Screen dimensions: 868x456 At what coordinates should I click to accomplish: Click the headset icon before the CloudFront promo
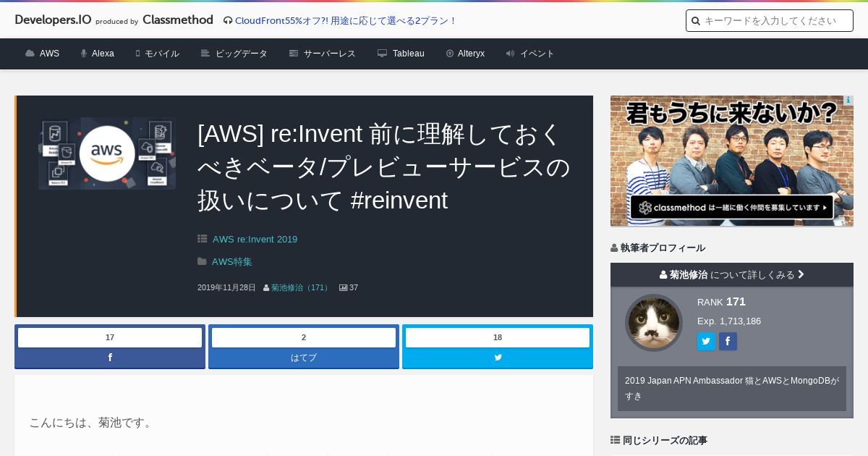pos(228,20)
